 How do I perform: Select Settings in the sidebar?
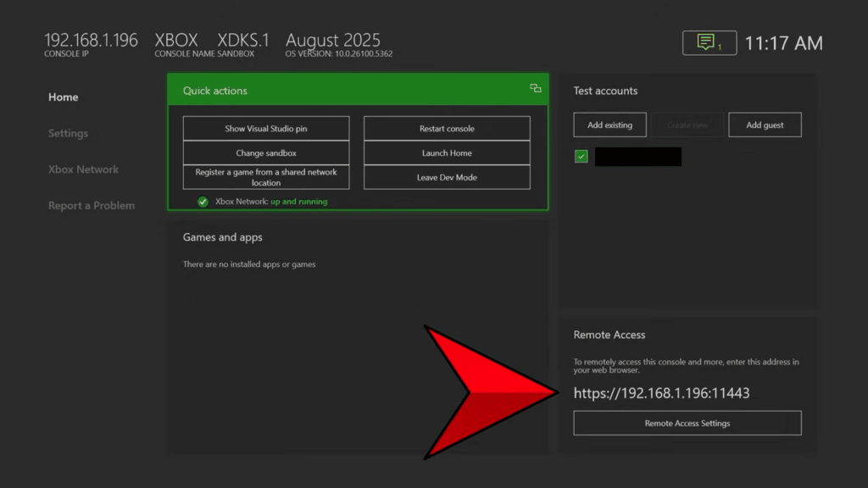point(68,133)
